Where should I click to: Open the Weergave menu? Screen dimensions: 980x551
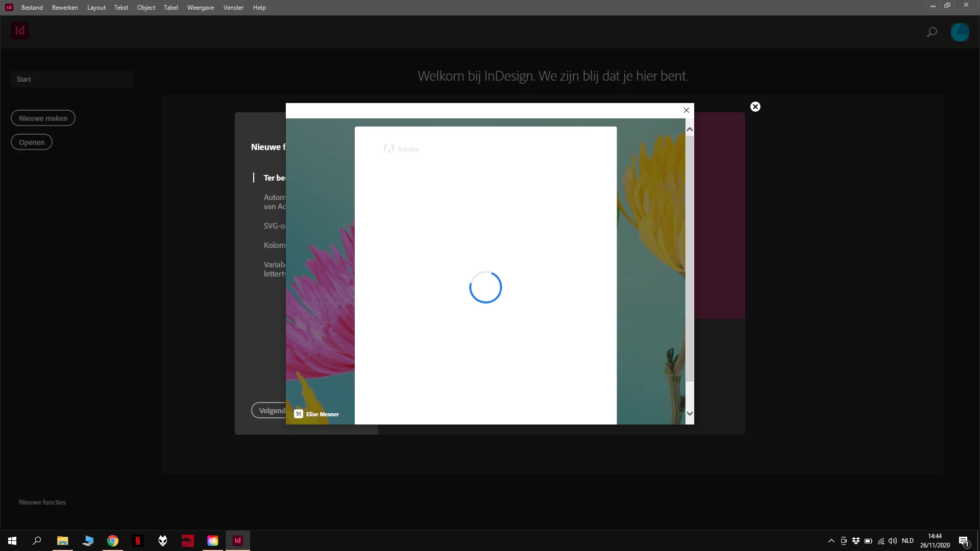[x=200, y=8]
